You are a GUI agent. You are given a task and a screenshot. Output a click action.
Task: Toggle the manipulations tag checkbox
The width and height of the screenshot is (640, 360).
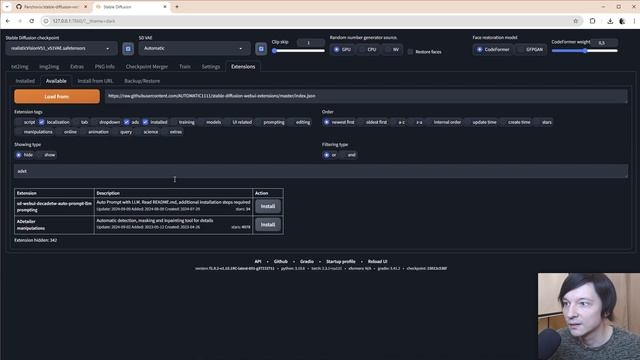pyautogui.click(x=18, y=132)
